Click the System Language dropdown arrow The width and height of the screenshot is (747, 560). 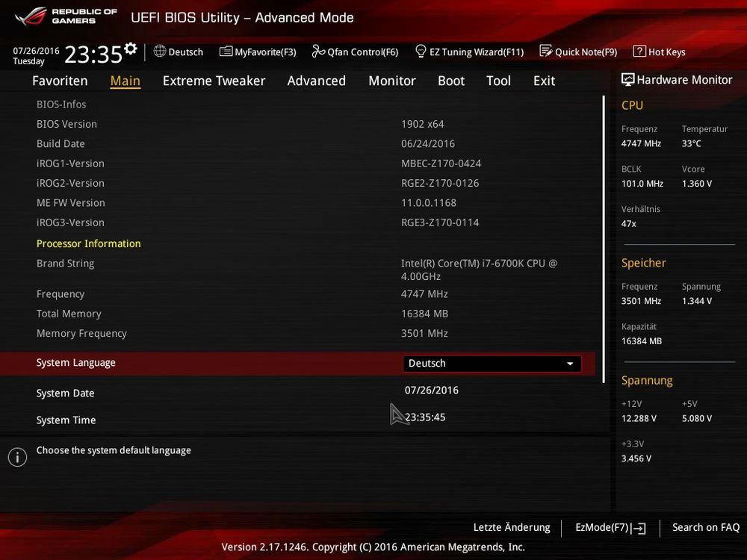(570, 364)
